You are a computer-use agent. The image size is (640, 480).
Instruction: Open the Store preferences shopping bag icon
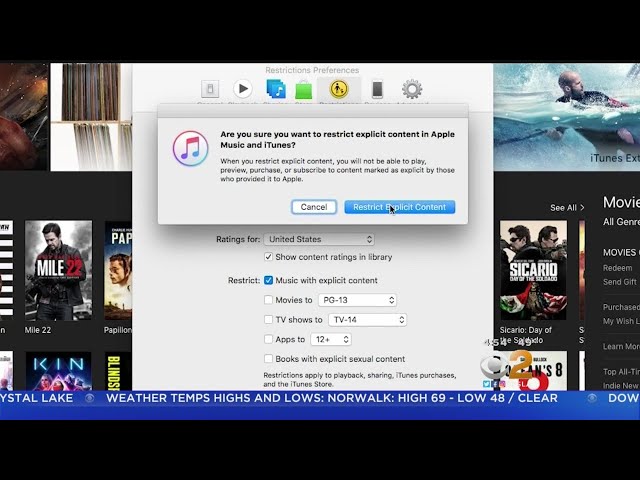[304, 90]
